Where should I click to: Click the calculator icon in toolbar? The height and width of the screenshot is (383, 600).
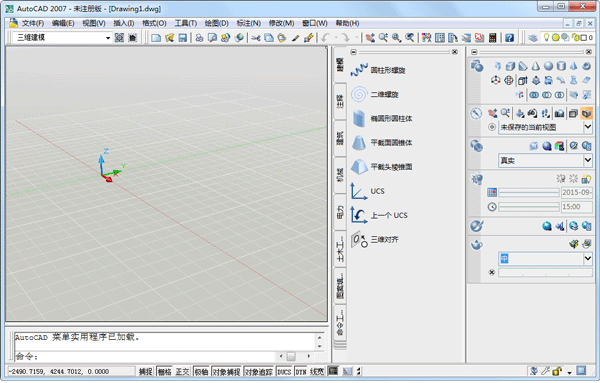[493, 37]
